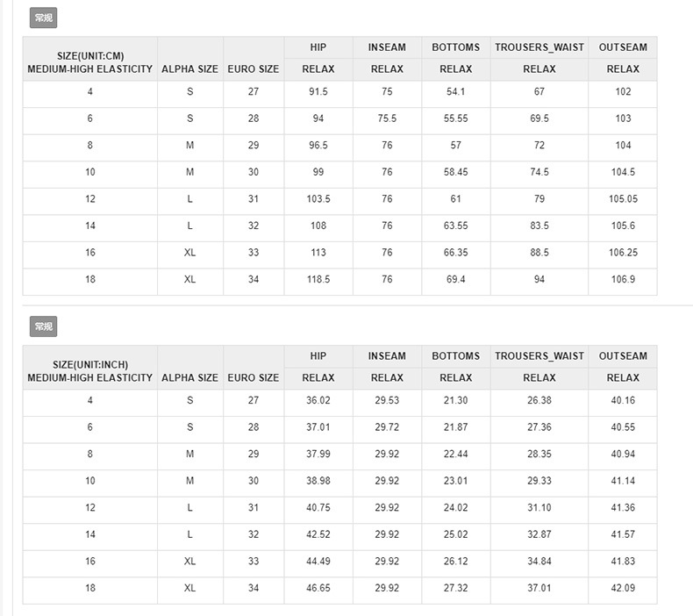The image size is (693, 616).
Task: Select the EURO SIZE header in the CM table
Action: 254,69
